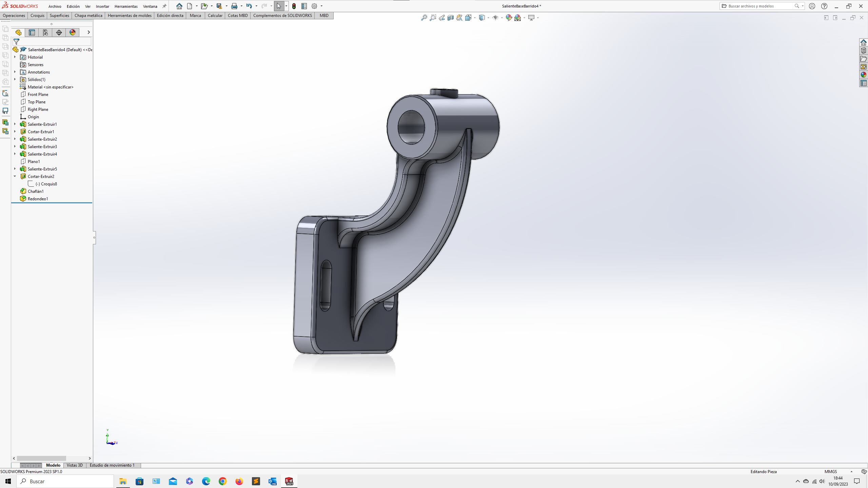Open Options gear dropdown arrow
Screen dimensions: 868x488
[x=321, y=6]
